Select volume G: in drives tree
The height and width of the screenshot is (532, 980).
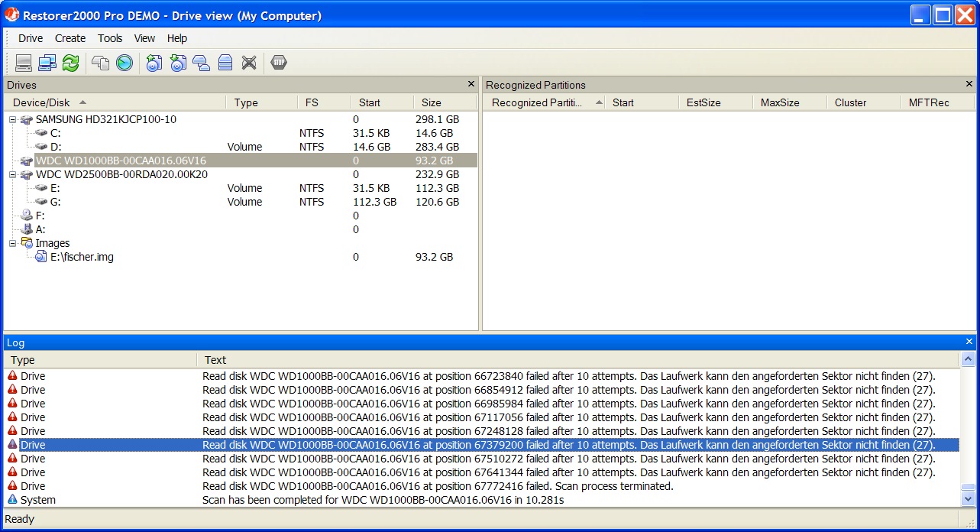56,202
